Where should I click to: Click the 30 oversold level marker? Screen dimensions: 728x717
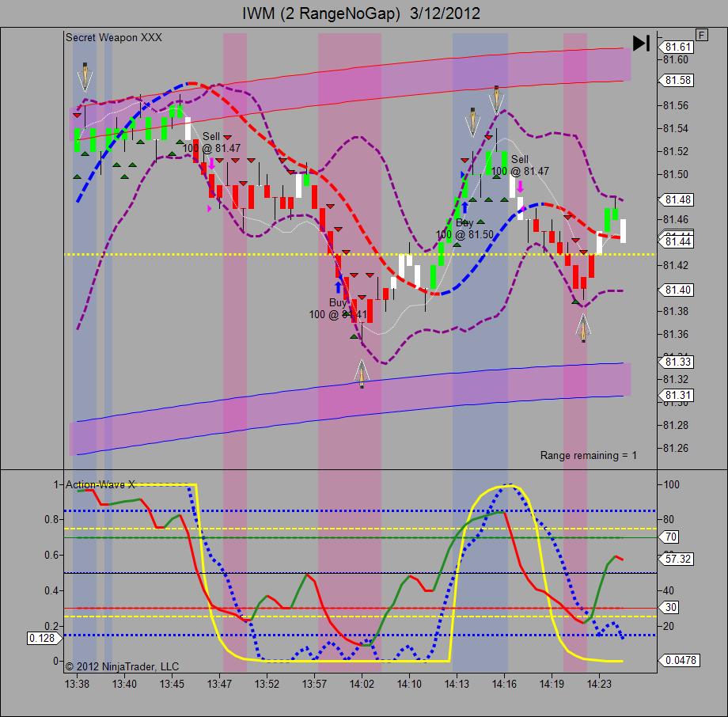[x=669, y=607]
